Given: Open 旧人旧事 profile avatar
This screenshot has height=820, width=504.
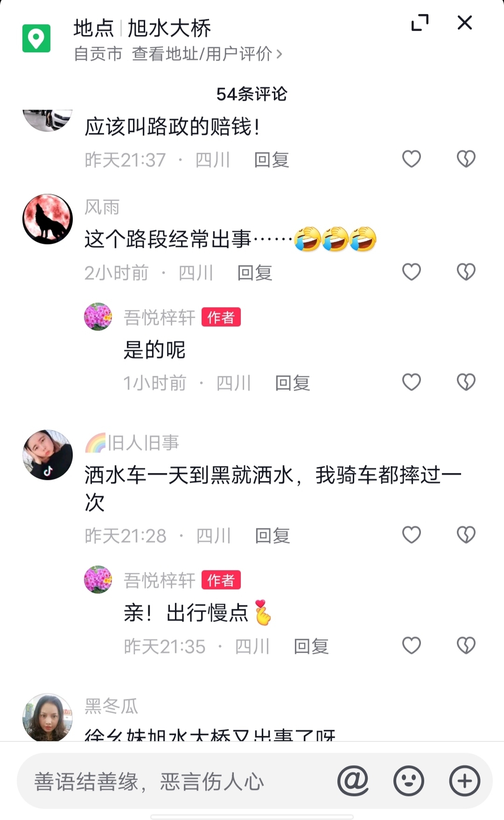Looking at the screenshot, I should [48, 455].
